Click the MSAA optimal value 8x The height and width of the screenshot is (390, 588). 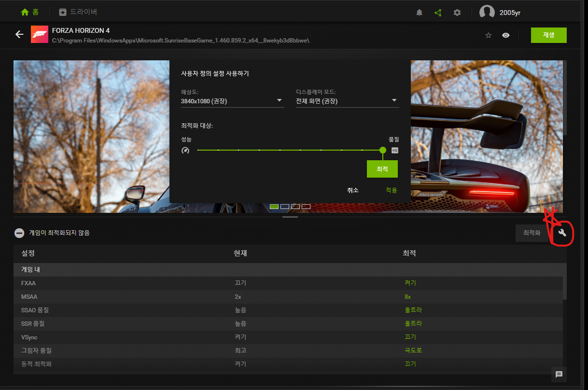pyautogui.click(x=408, y=296)
